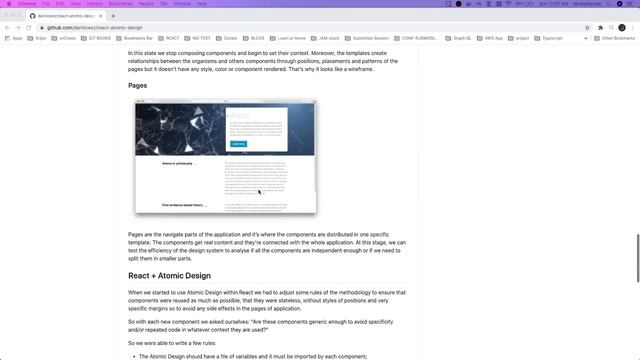This screenshot has height=360, width=640.
Task: Open the Apple menu
Action: 9,4
